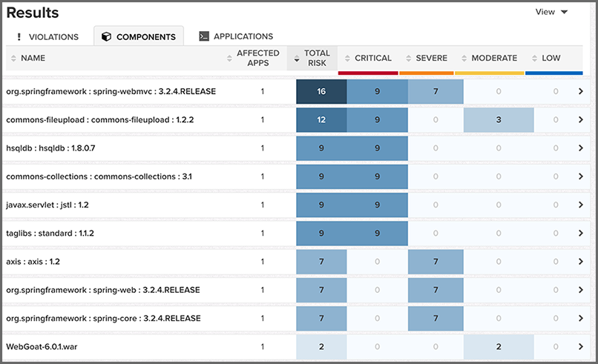Sort table by Critical column
The width and height of the screenshot is (598, 364).
click(x=347, y=58)
